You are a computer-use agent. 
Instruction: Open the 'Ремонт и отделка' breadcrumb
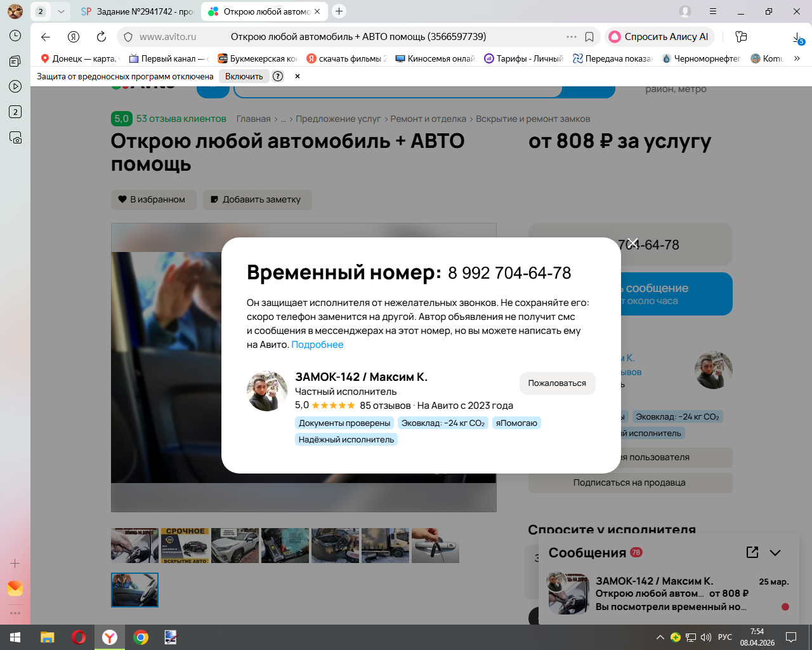428,119
